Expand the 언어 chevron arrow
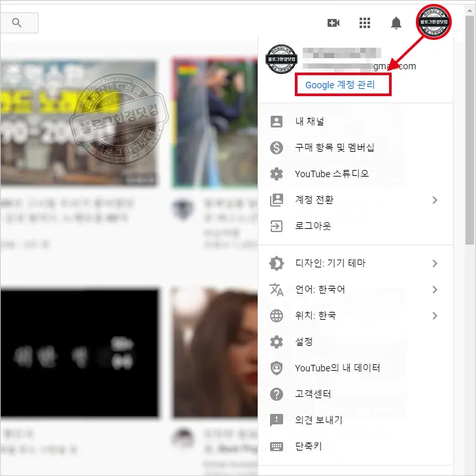 tap(435, 290)
